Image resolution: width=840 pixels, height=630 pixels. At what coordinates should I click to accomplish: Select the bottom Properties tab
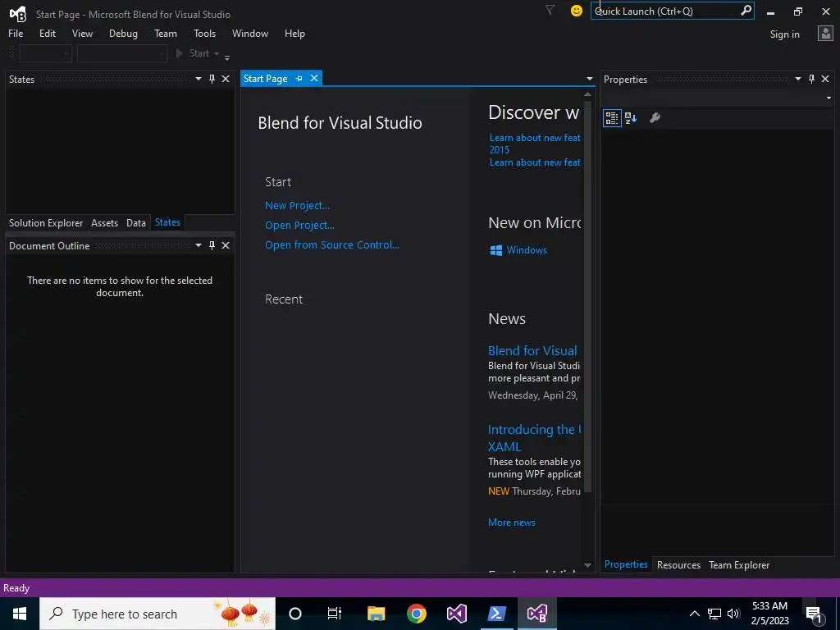point(626,564)
